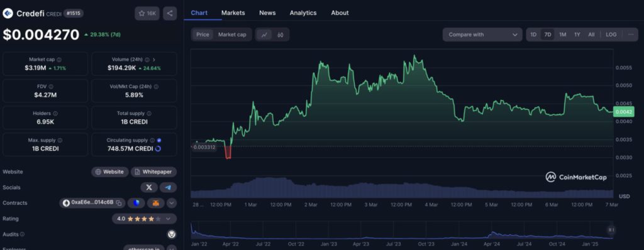Click the $194.29K volume value
Image resolution: width=644 pixels, height=250 pixels.
tap(121, 68)
